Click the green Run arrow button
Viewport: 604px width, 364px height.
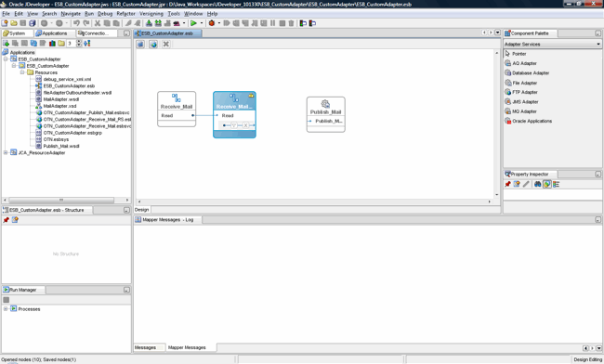(x=193, y=23)
